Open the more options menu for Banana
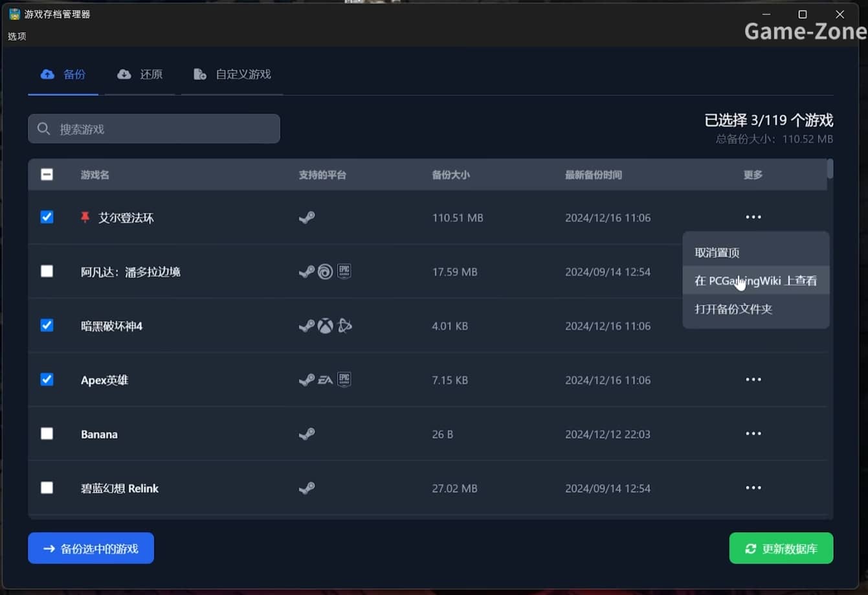The height and width of the screenshot is (595, 868). tap(753, 433)
